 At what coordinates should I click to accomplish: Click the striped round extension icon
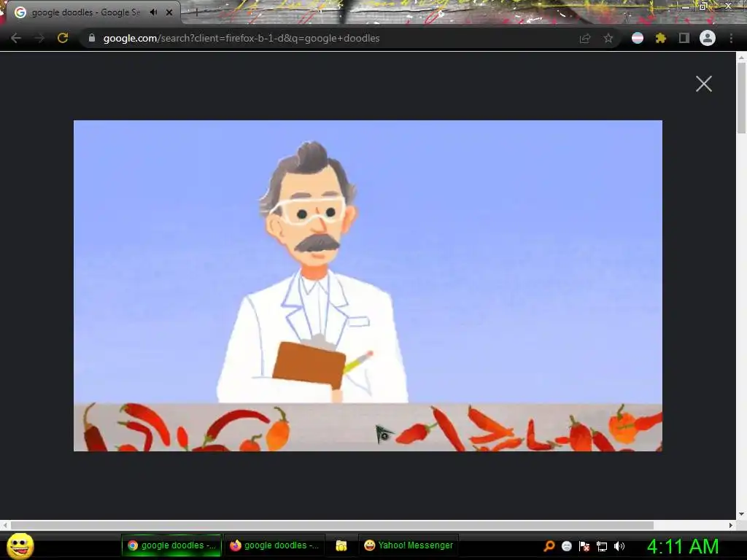click(638, 38)
